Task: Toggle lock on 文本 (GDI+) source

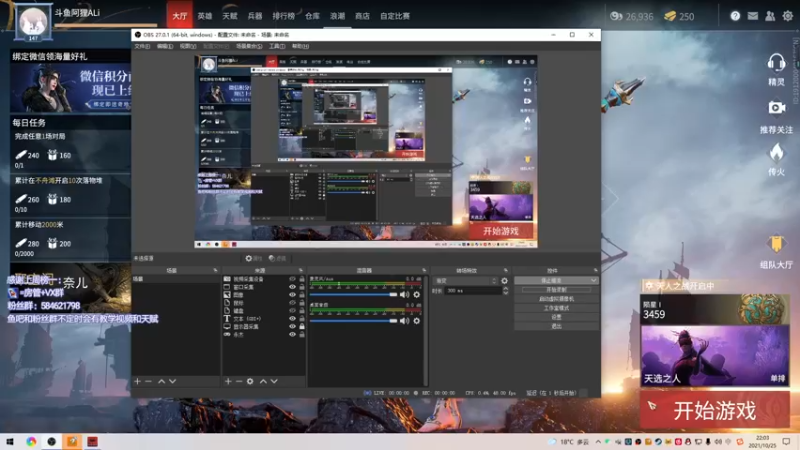Action: pyautogui.click(x=302, y=318)
